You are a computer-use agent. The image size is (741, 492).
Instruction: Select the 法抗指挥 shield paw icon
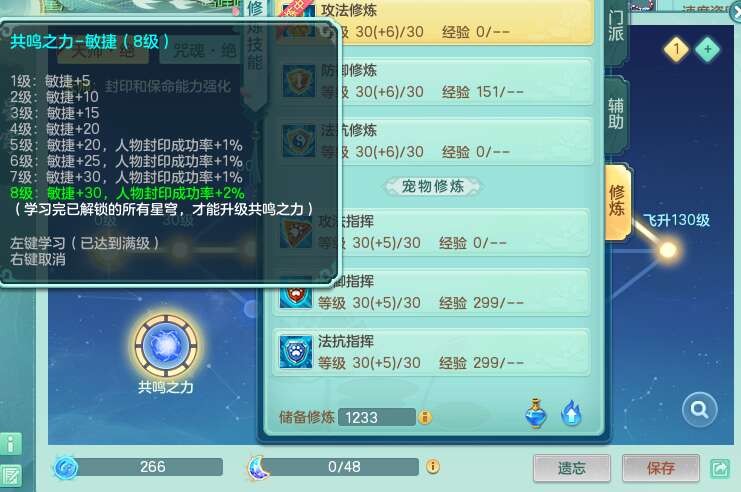coord(296,352)
